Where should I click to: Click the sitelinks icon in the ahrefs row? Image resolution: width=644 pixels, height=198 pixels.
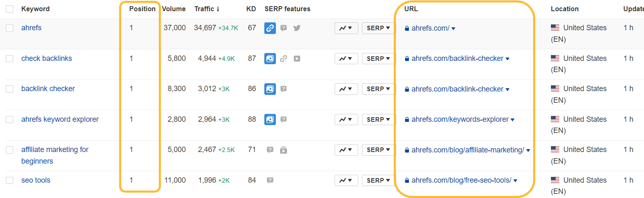(270, 28)
